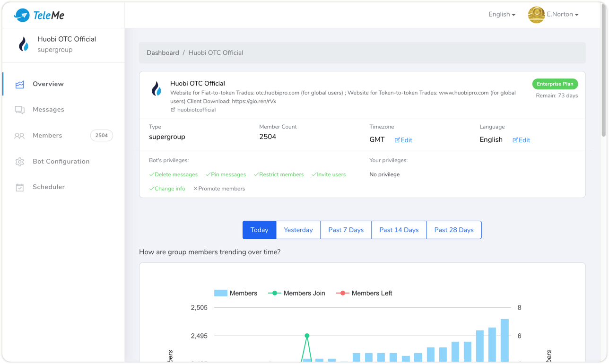Open the English language dropdown
Screen dimensions: 609x364
point(502,15)
